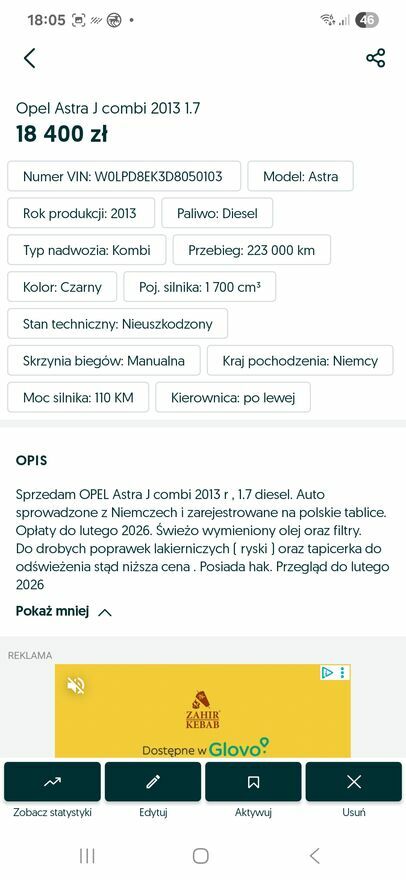The height and width of the screenshot is (880, 406).
Task: Select the Numer VIN chip
Action: pos(124,176)
